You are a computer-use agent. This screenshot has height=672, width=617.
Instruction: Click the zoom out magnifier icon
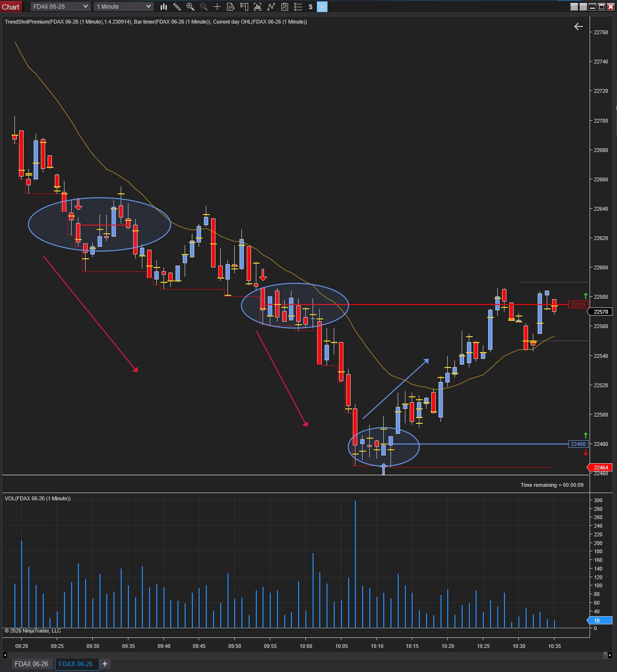click(204, 7)
